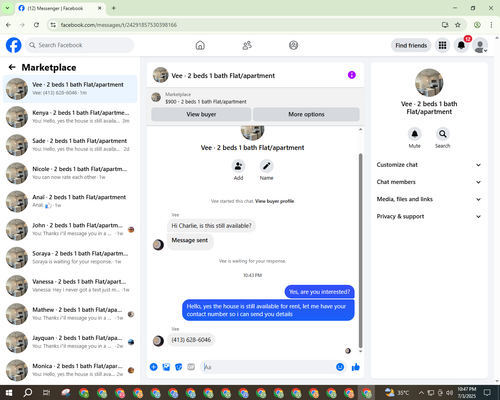The height and width of the screenshot is (400, 500).
Task: Open the tab search dropdown in Chrome
Action: coord(7,8)
